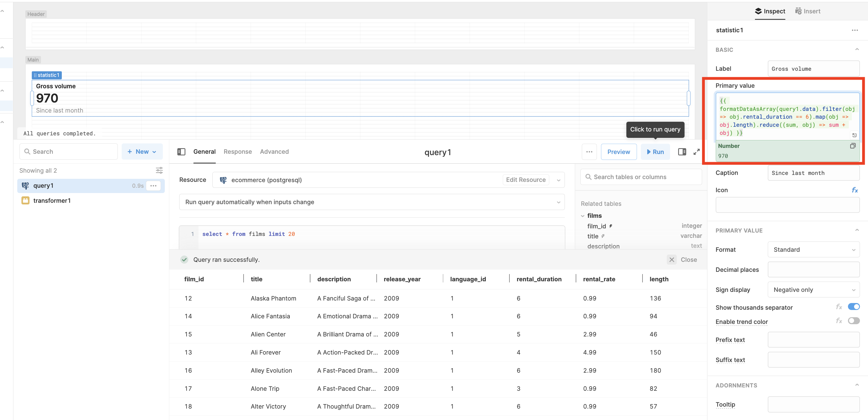The width and height of the screenshot is (868, 420).
Task: Expand query editor using fullscreen arrows icon
Action: coord(696,152)
